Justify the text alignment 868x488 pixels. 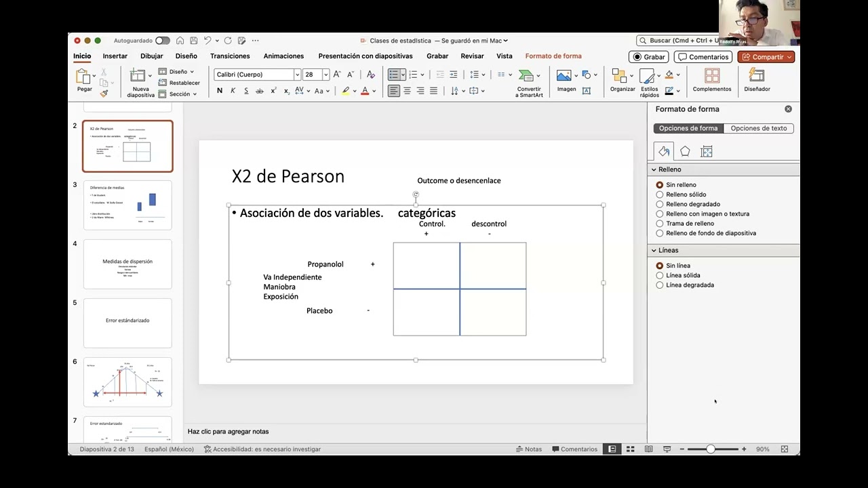click(434, 91)
